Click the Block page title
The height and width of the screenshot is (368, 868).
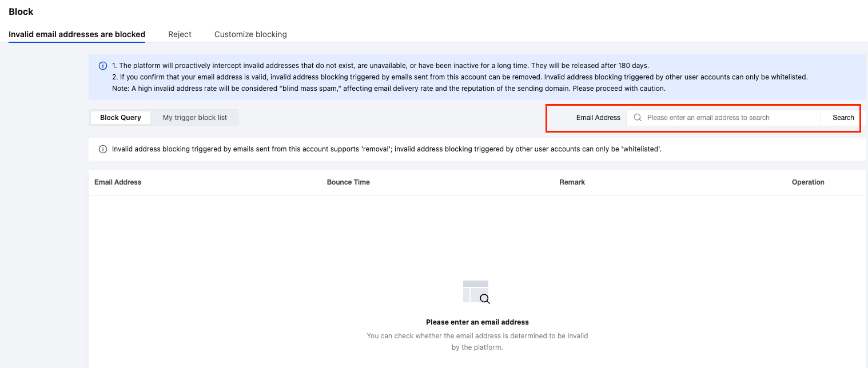pos(21,12)
